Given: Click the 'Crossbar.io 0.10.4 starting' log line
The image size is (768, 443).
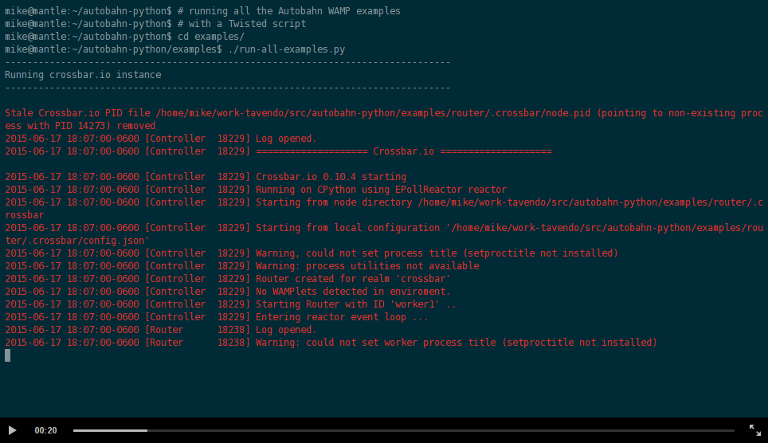Looking at the screenshot, I should (206, 177).
